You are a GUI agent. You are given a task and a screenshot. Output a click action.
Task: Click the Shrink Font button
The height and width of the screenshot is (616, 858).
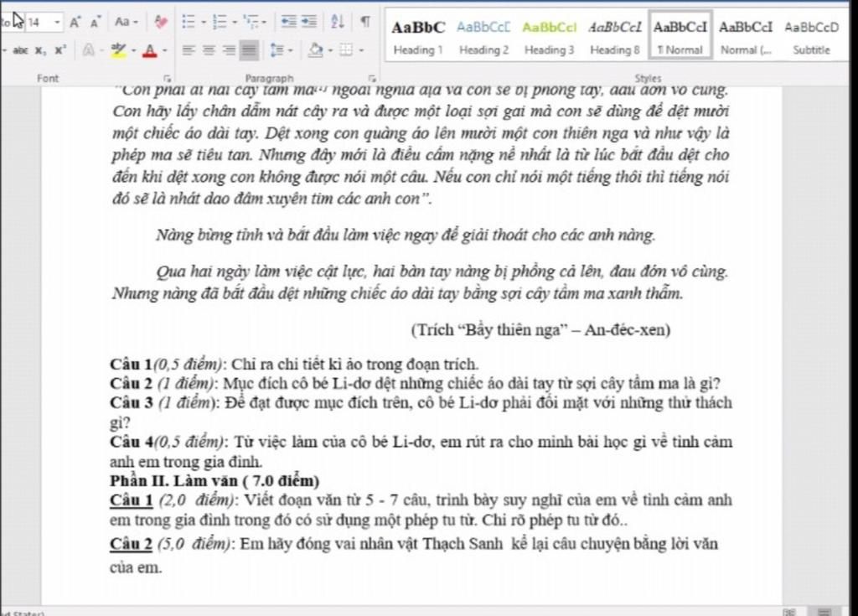96,22
